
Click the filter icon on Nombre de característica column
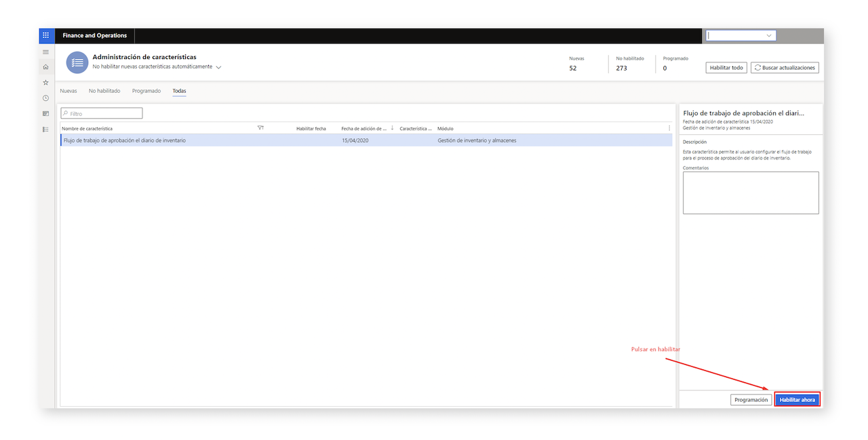click(x=260, y=127)
